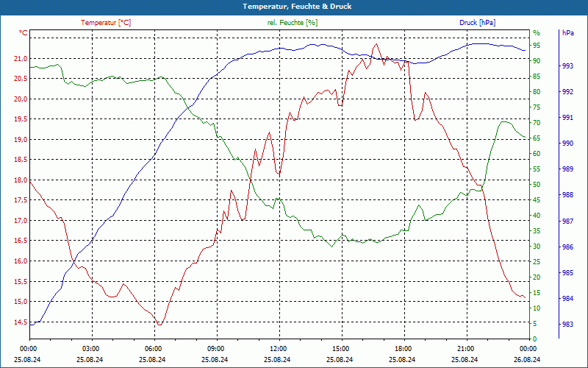Click the "21,0" temperature axis value
The height and width of the screenshot is (368, 588).
pos(21,59)
